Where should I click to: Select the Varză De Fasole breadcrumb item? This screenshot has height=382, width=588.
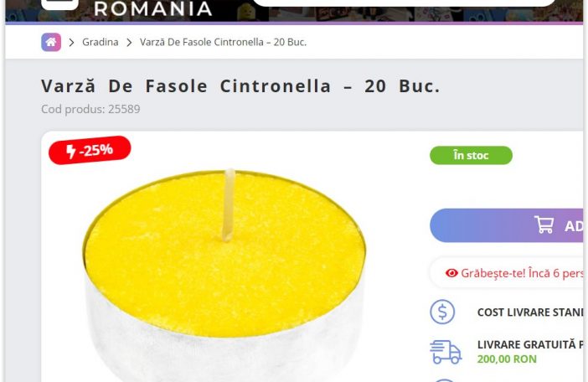point(223,42)
